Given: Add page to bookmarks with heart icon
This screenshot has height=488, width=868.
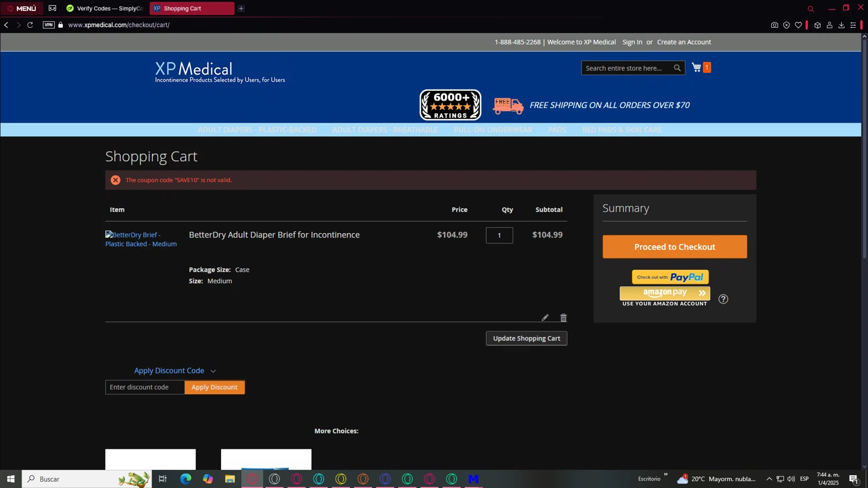Looking at the screenshot, I should (799, 25).
